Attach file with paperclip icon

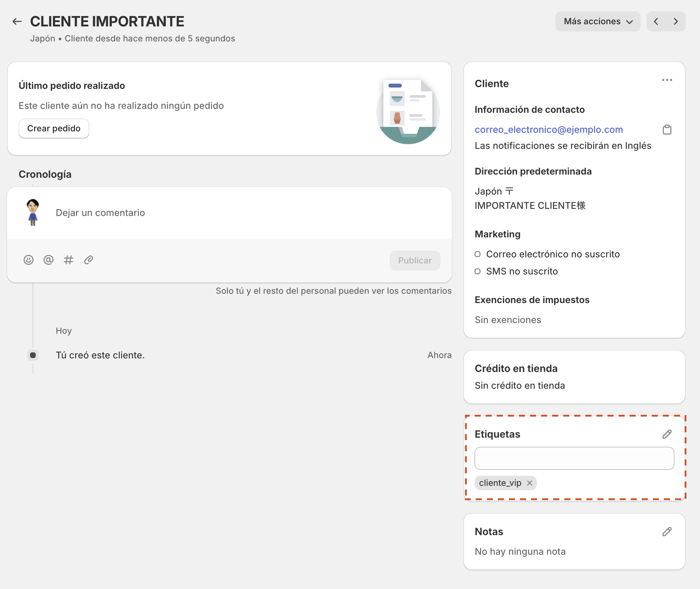(89, 260)
